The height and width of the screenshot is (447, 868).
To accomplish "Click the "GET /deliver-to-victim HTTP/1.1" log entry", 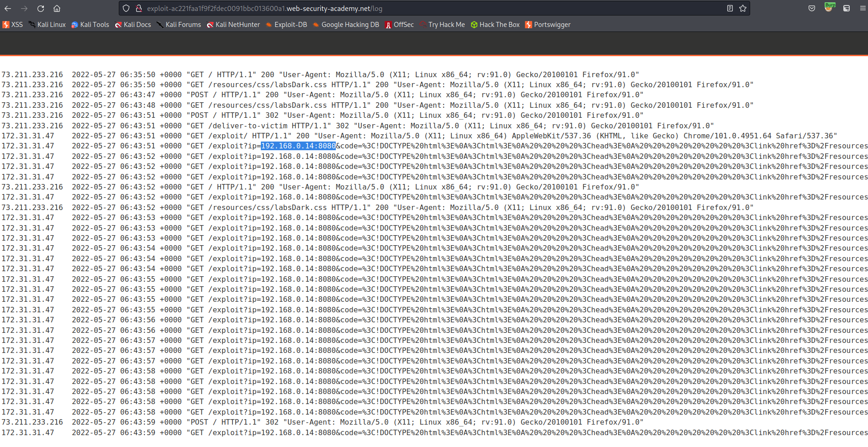I will tap(357, 126).
